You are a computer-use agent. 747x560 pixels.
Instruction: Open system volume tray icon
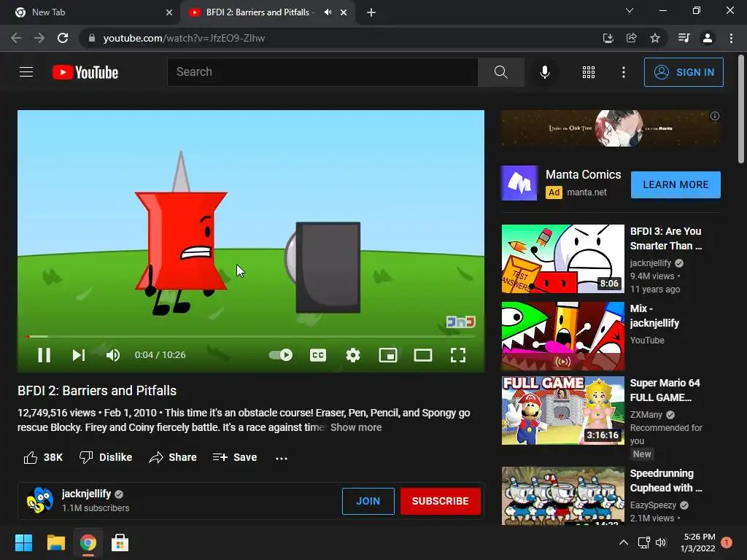click(661, 542)
